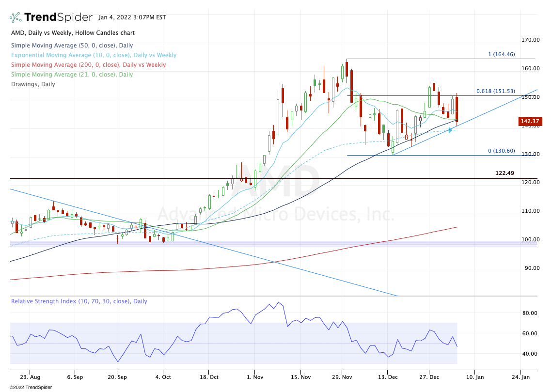The height and width of the screenshot is (392, 552).
Task: Click the TrendSpider brand name text
Action: [59, 17]
